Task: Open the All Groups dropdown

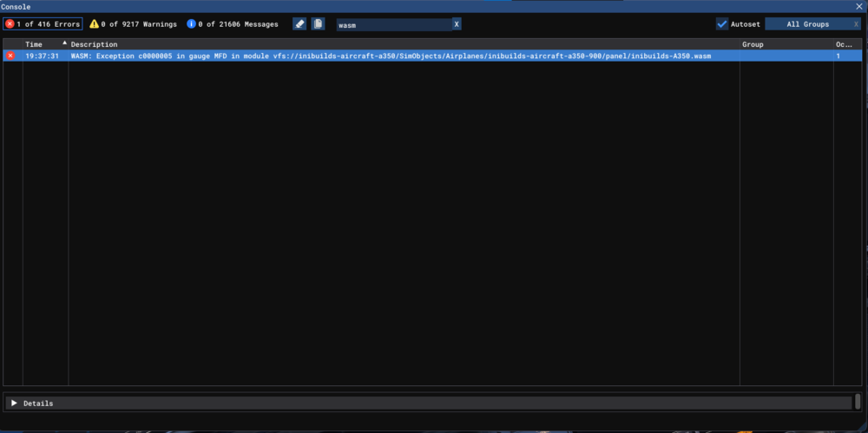Action: [807, 24]
